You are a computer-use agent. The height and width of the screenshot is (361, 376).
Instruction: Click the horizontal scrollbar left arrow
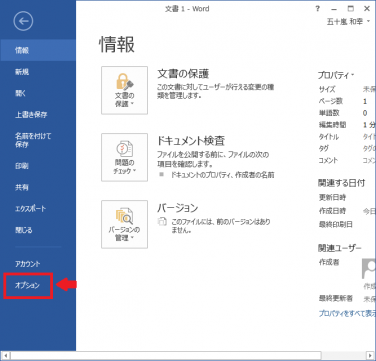[x=6, y=355]
